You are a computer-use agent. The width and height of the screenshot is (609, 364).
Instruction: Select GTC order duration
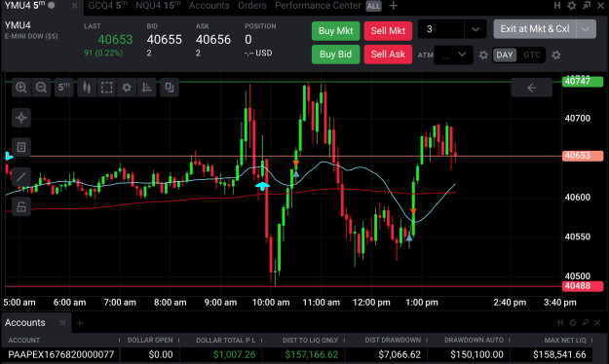pyautogui.click(x=532, y=55)
